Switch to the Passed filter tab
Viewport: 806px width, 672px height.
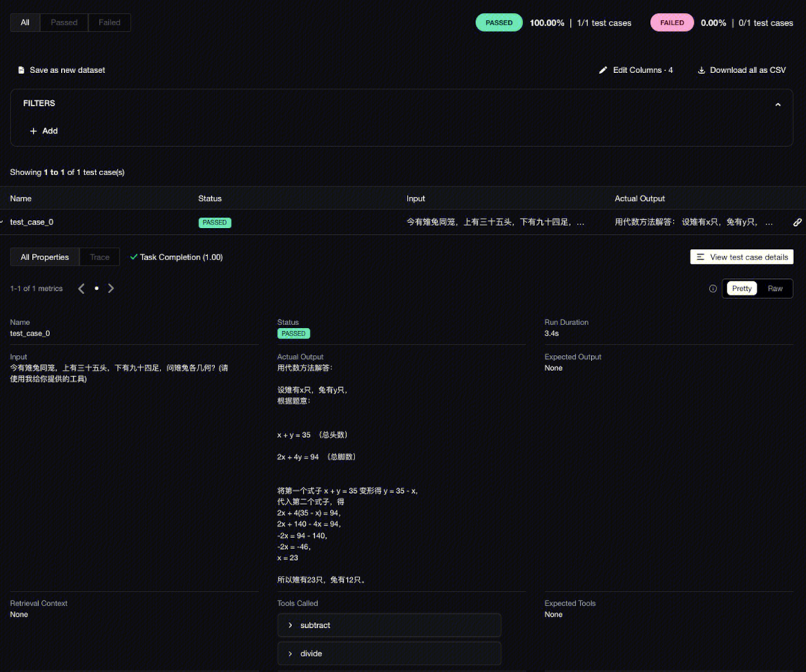pyautogui.click(x=63, y=22)
